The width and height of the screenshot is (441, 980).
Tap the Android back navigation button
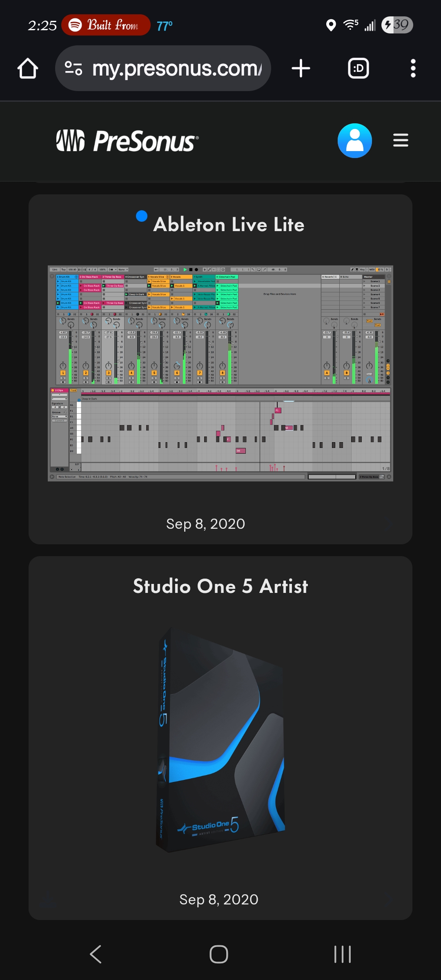tap(96, 954)
